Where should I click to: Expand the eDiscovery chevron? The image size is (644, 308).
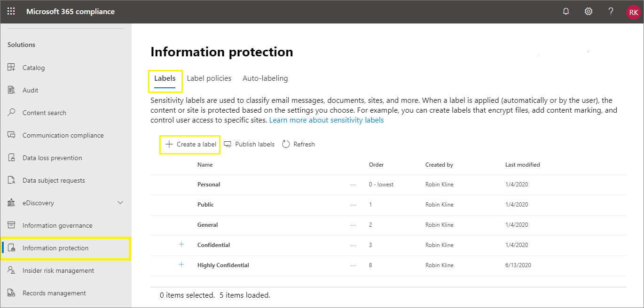pyautogui.click(x=120, y=203)
